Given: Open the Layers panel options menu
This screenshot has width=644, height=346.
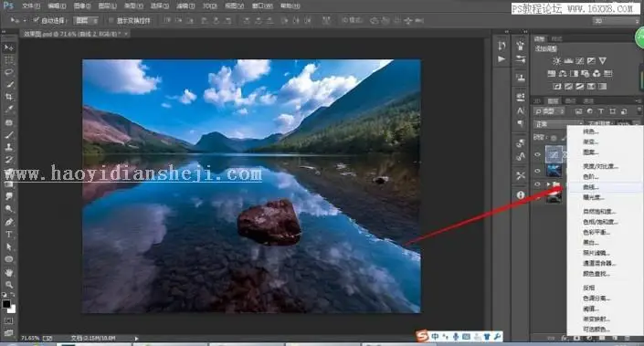Looking at the screenshot, I should pos(638,100).
